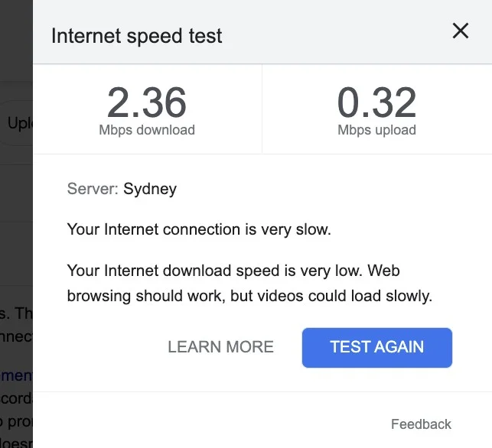Select the 'Mbps download' label
Screen dimensions: 492x448
pyautogui.click(x=147, y=130)
